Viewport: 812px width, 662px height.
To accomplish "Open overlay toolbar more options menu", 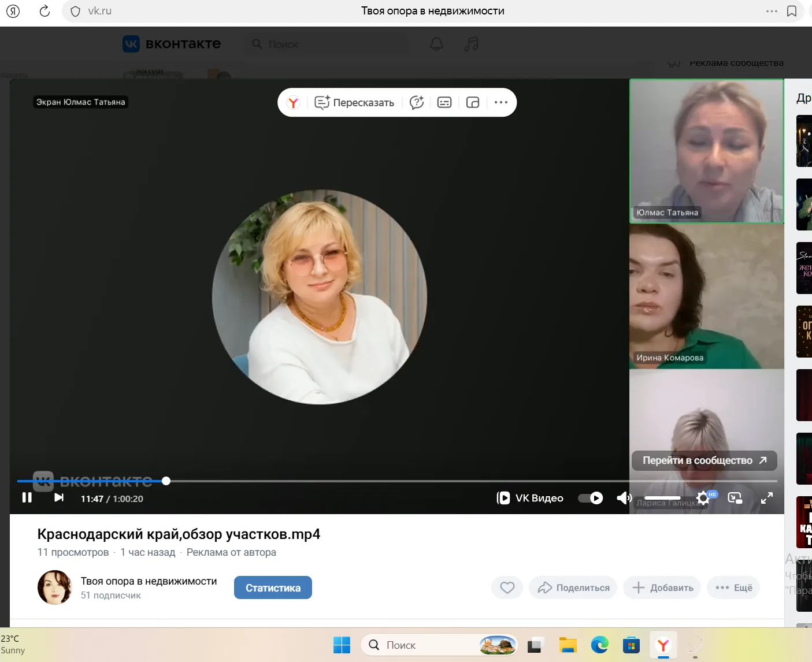I will [501, 102].
